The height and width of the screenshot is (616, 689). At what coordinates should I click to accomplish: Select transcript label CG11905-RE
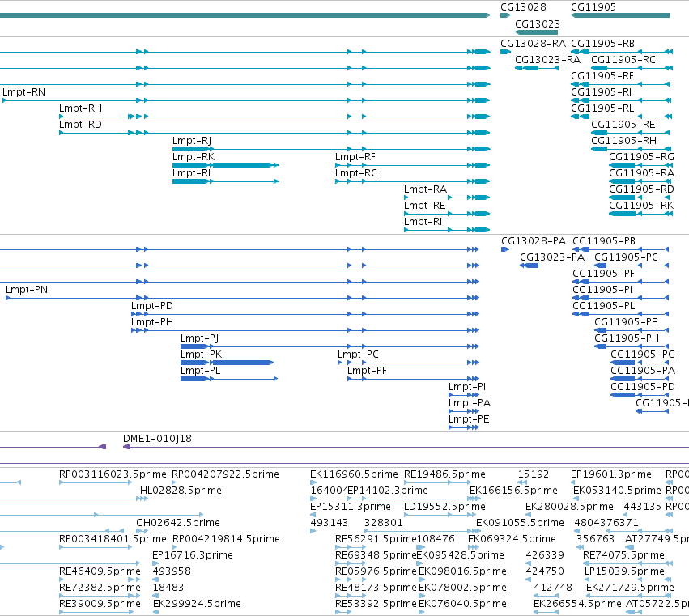pos(623,125)
